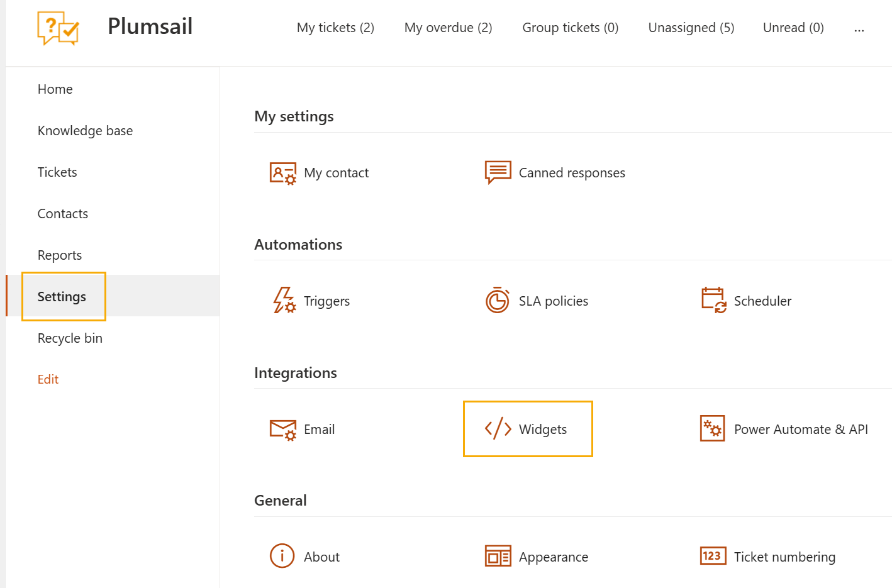Open the Group tickets (0) view
The width and height of the screenshot is (892, 588).
[570, 28]
